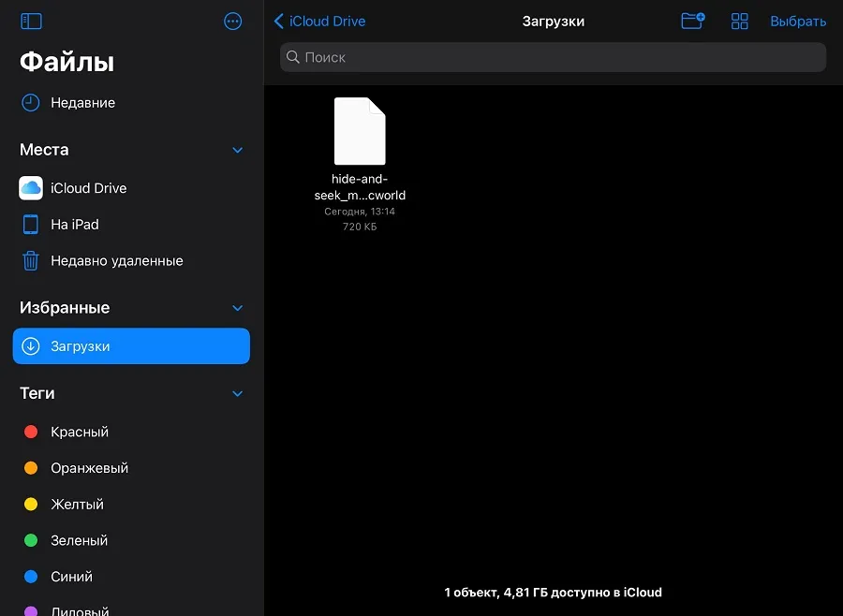Image resolution: width=843 pixels, height=616 pixels.
Task: Open Недавно удаленные trash icon
Action: point(31,261)
